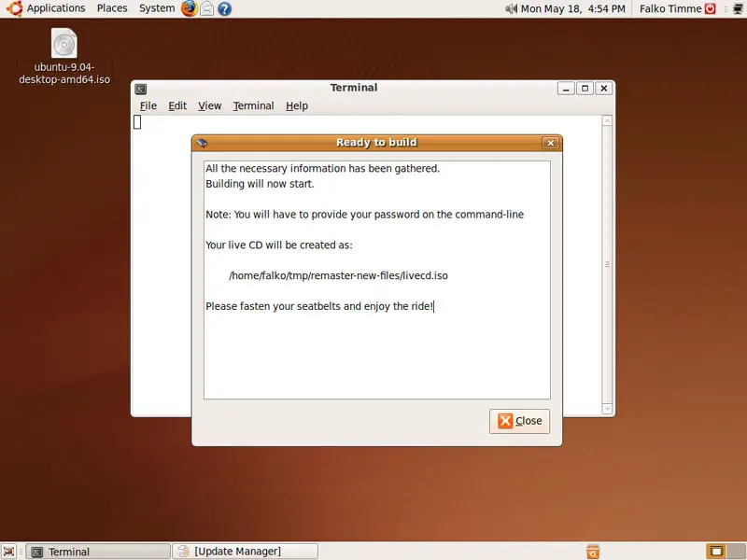Click the 'Note: You will have to provide' line
The height and width of the screenshot is (560, 747).
point(364,215)
